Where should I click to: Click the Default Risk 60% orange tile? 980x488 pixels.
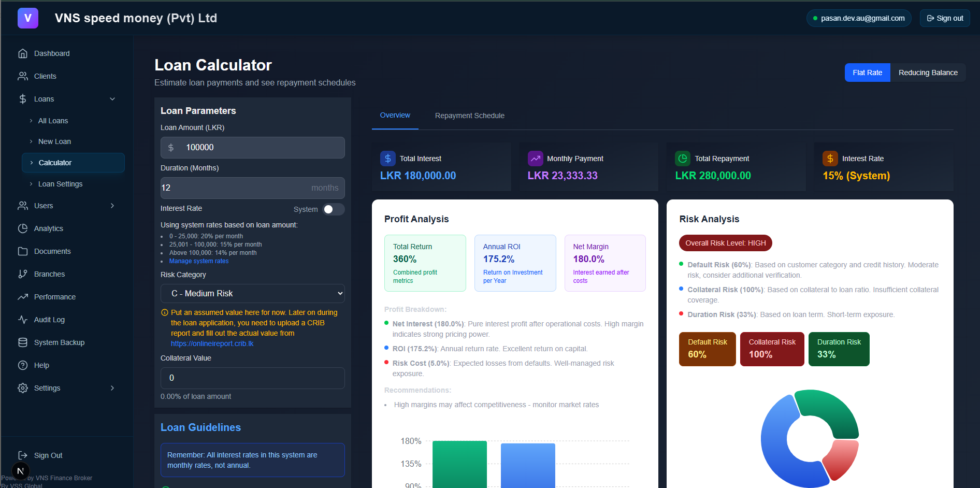(x=708, y=349)
